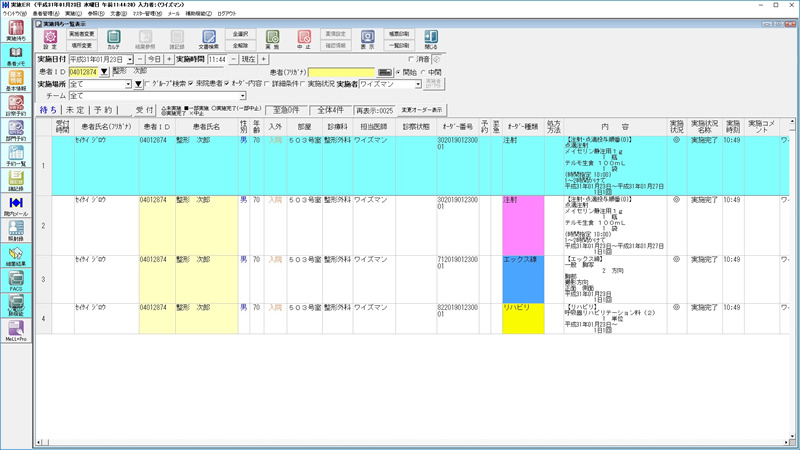Open the 院内メール sidebar icon
The height and width of the screenshot is (450, 800).
point(16,206)
